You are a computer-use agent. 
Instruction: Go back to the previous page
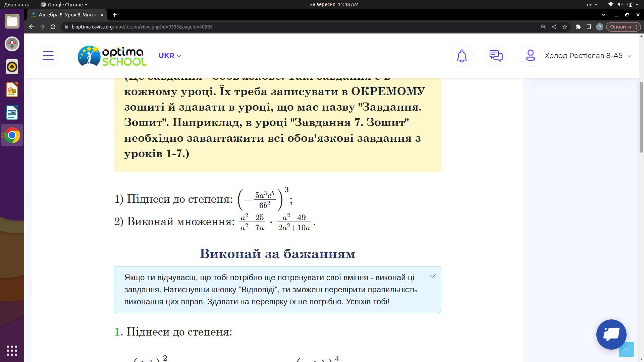click(31, 27)
